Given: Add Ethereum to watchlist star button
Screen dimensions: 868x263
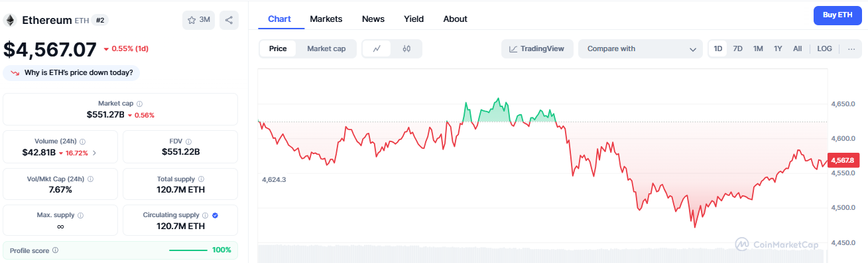Looking at the screenshot, I should (199, 20).
